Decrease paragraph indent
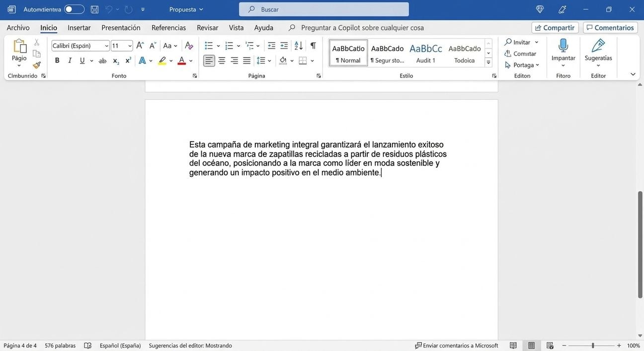 (x=271, y=46)
